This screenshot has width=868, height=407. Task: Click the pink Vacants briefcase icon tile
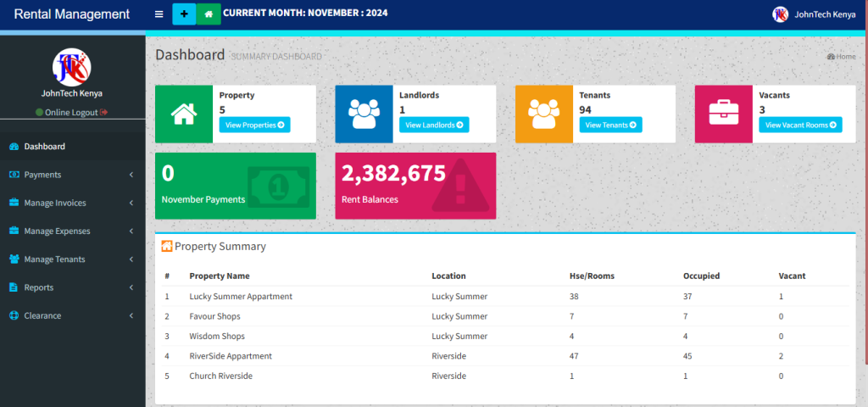[723, 114]
